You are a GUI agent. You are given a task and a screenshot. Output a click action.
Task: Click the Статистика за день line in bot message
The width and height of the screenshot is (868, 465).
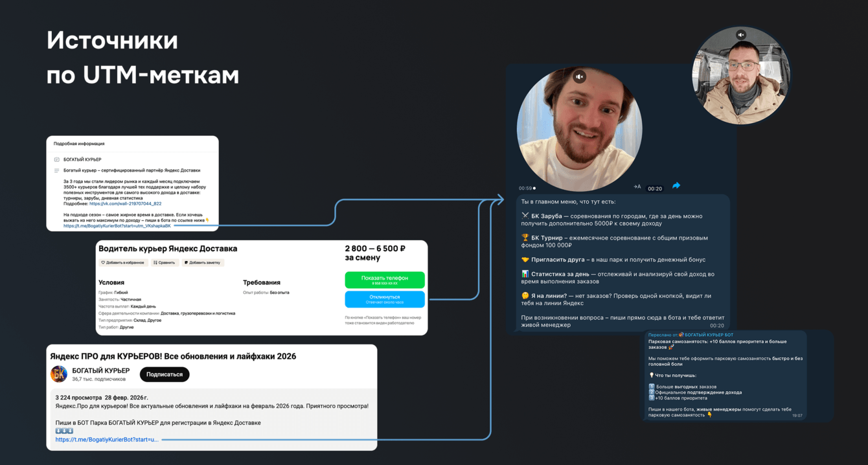[x=618, y=278]
